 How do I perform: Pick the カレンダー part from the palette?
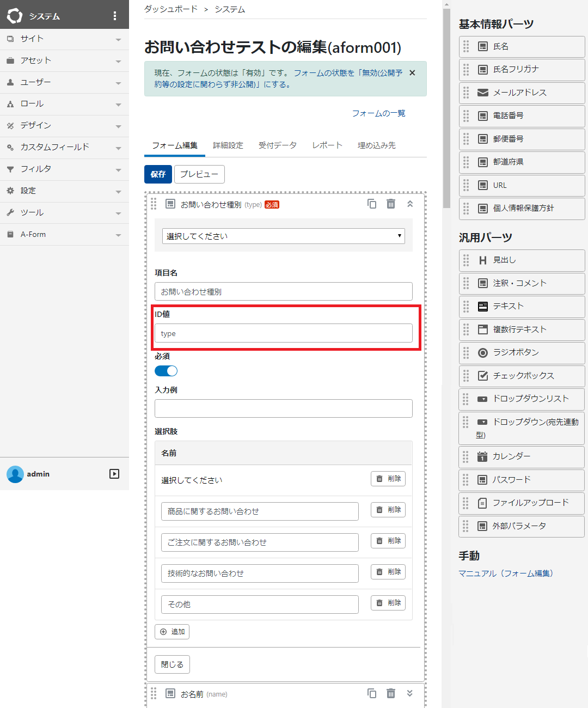522,456
